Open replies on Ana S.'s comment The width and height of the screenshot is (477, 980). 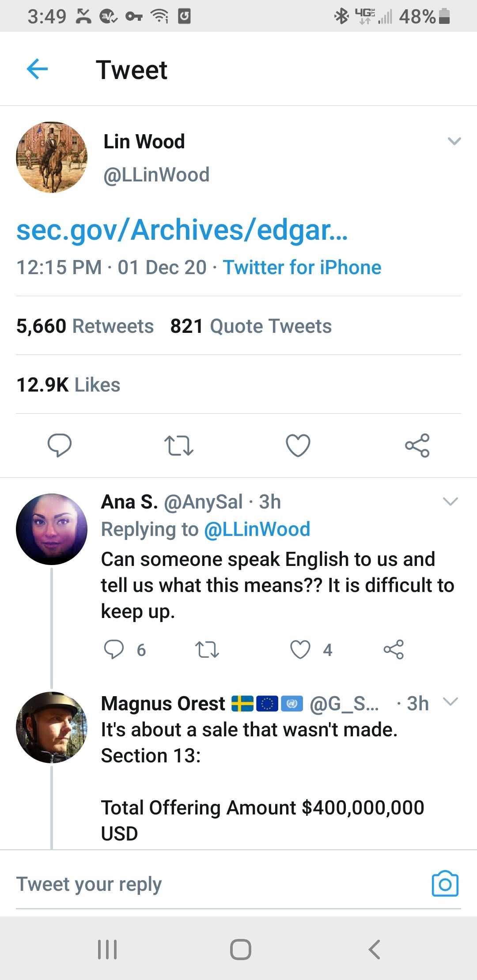114,649
